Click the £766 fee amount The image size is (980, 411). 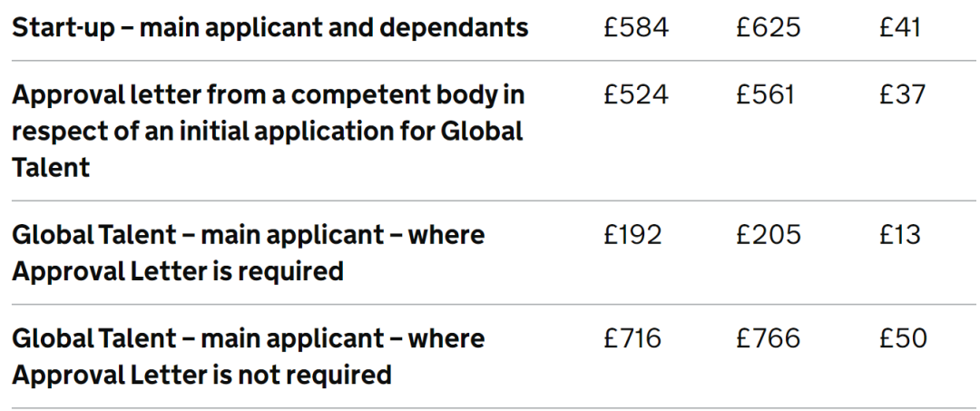[768, 338]
